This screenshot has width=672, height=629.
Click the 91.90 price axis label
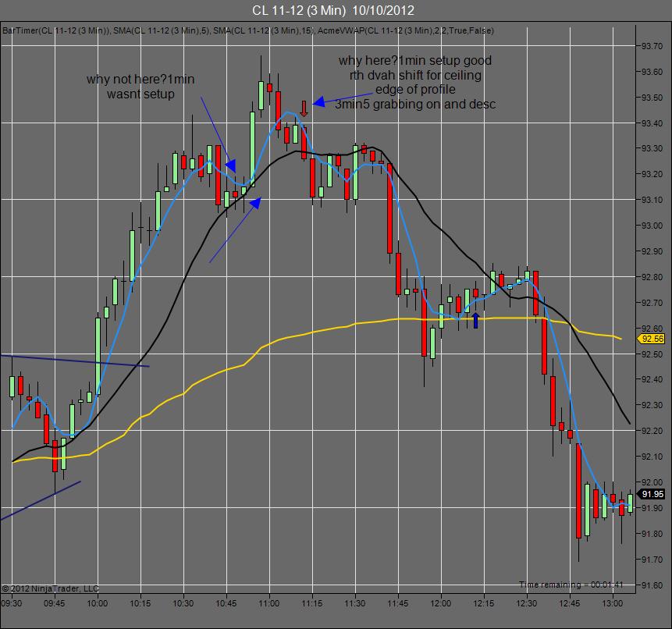click(652, 508)
